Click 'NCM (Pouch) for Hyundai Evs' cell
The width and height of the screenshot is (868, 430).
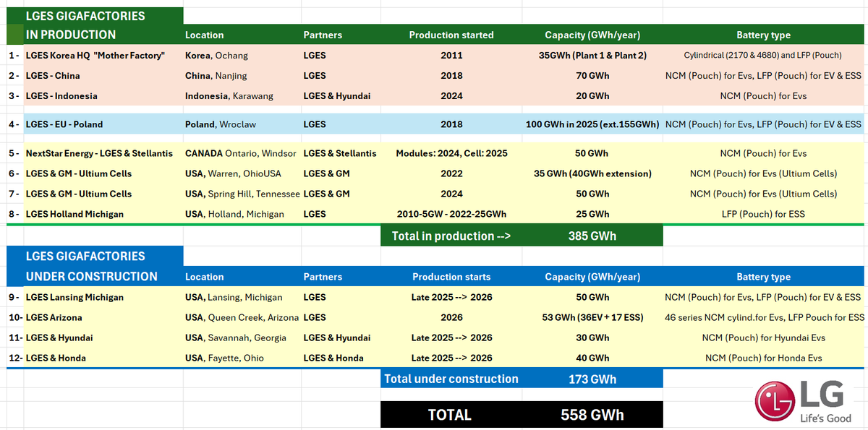(x=763, y=337)
